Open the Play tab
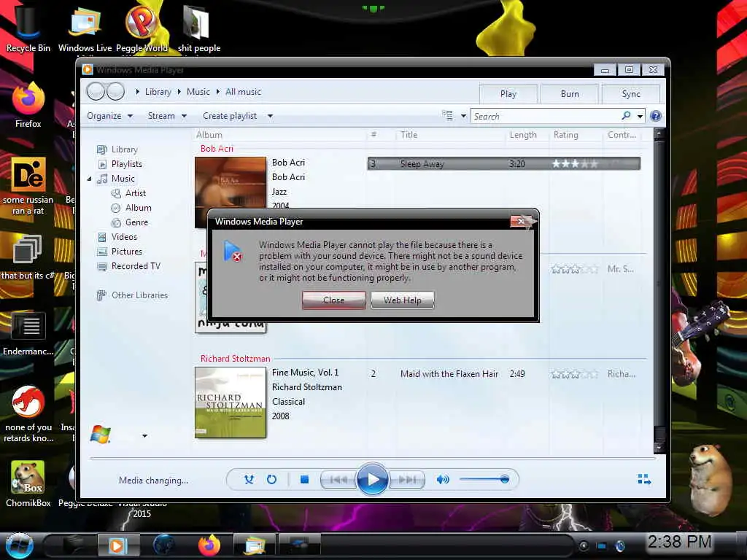This screenshot has height=560, width=747. coord(508,94)
